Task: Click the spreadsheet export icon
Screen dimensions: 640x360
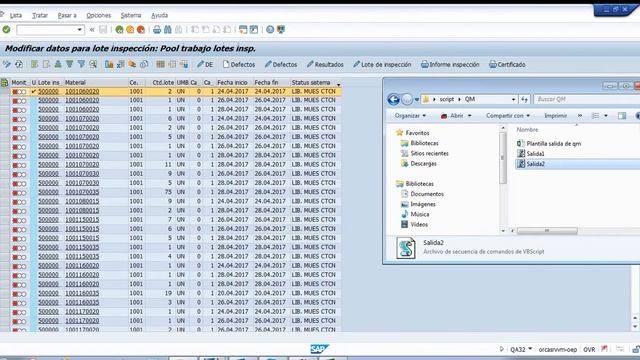Action: pos(120,64)
